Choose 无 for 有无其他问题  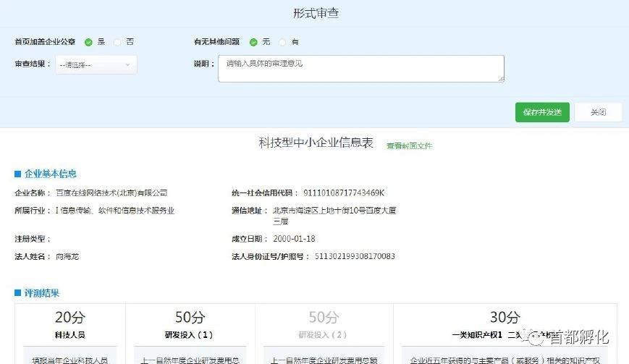point(253,42)
